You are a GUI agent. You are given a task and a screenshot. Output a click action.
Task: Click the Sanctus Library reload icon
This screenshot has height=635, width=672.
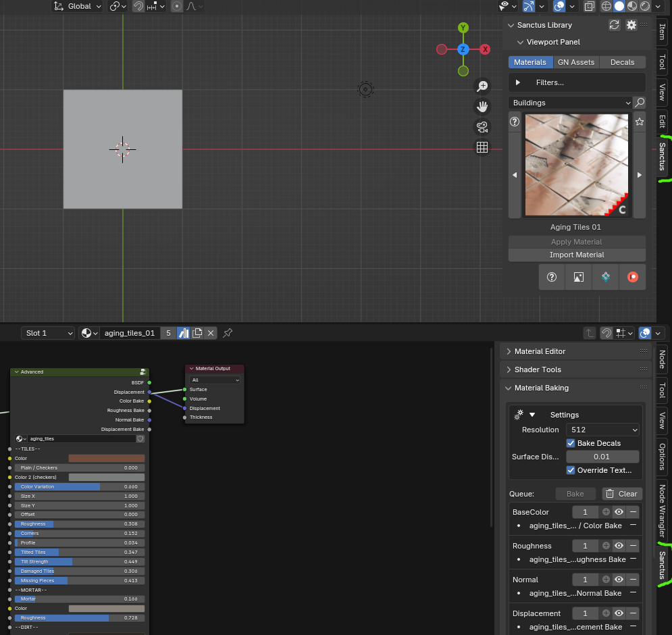[614, 25]
